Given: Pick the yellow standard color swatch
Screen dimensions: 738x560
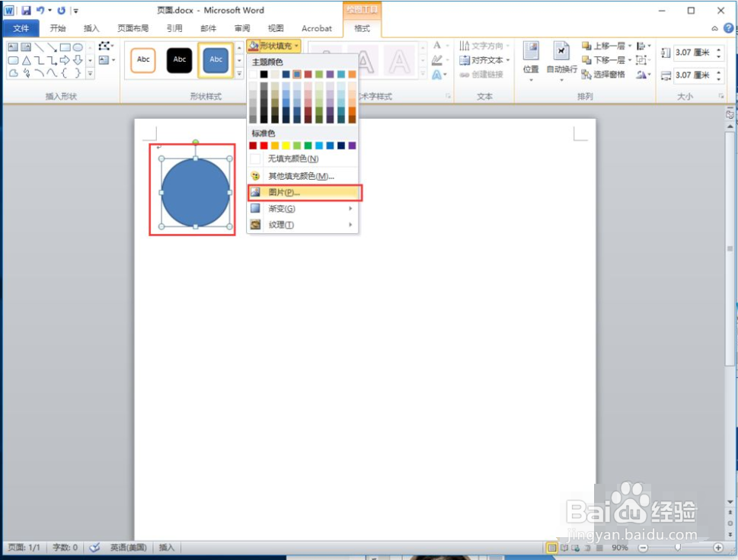Looking at the screenshot, I should (x=286, y=146).
